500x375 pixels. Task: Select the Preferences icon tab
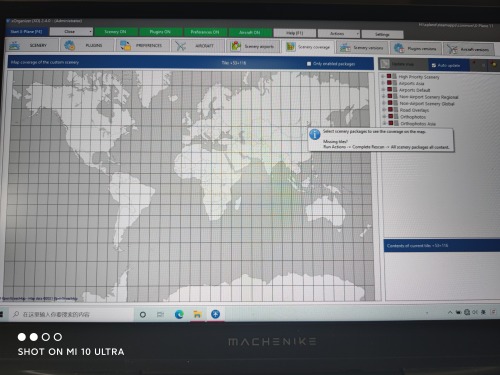pos(126,45)
